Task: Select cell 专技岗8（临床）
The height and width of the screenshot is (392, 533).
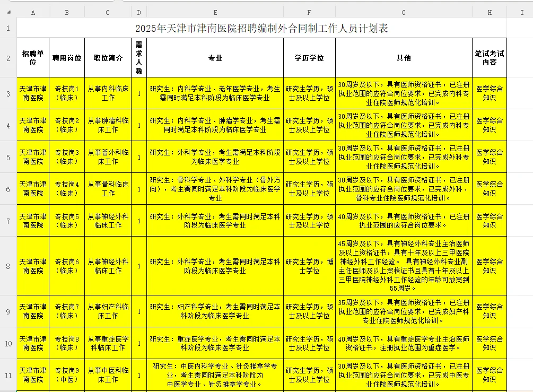Action: 67,343
